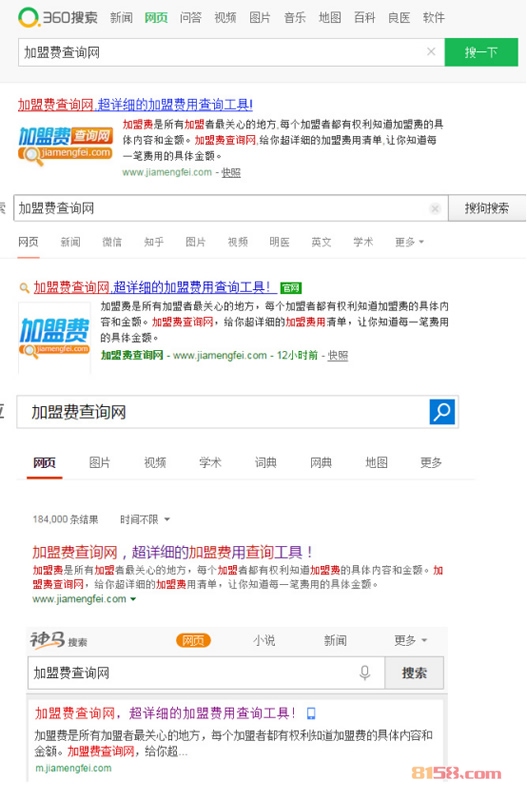Open the Shenma result title link
Viewport: 527px width, 800px height.
[165, 713]
